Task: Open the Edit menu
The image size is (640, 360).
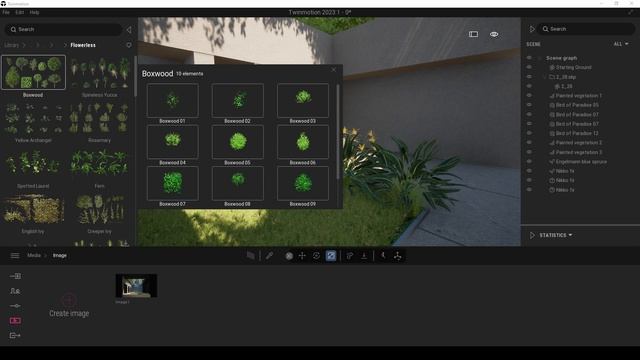Action: tap(20, 12)
